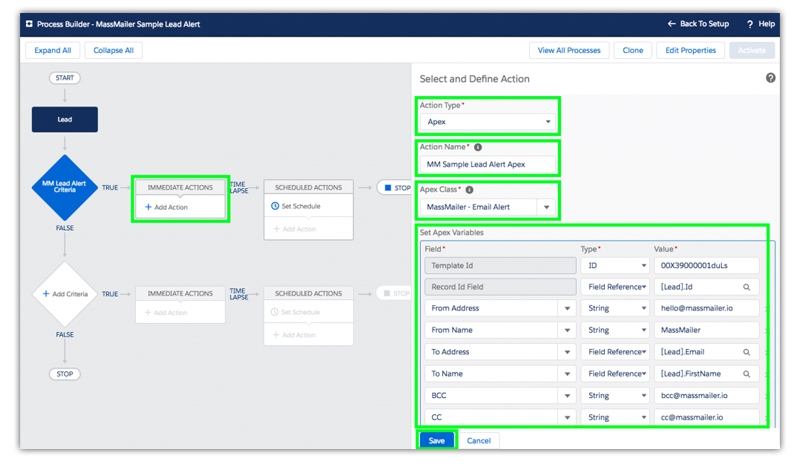
Task: Click Back To Setup link
Action: pos(698,24)
